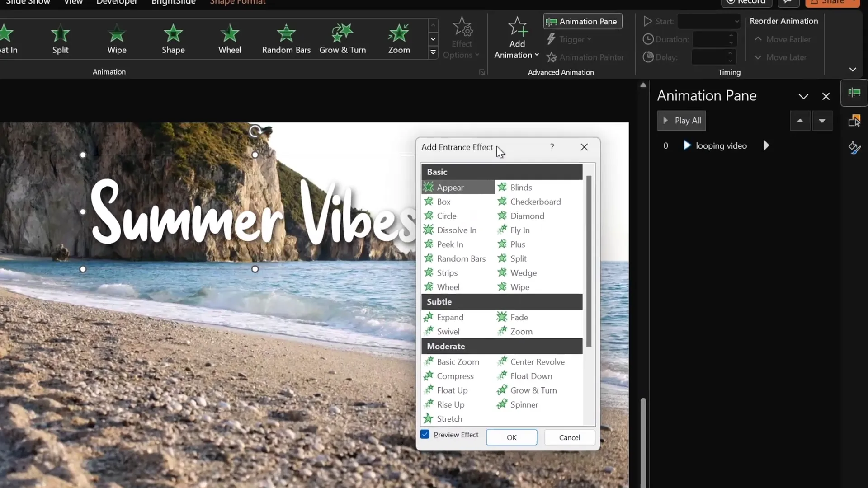Select the Plus entrance effect
The height and width of the screenshot is (488, 868).
point(517,244)
